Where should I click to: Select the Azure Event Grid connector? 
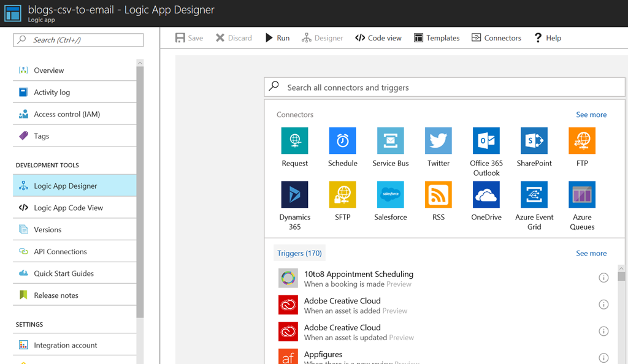tap(534, 195)
